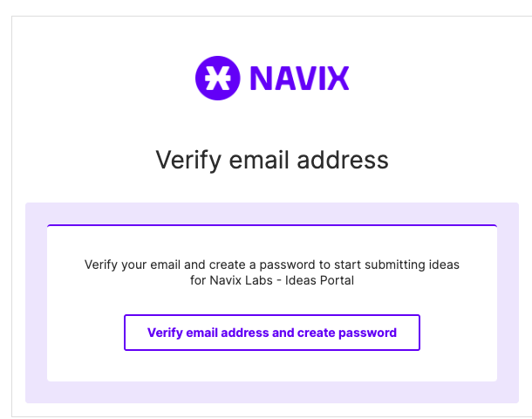This screenshot has height=419, width=532.
Task: Click the "Verify email address" heading
Action: (x=272, y=160)
